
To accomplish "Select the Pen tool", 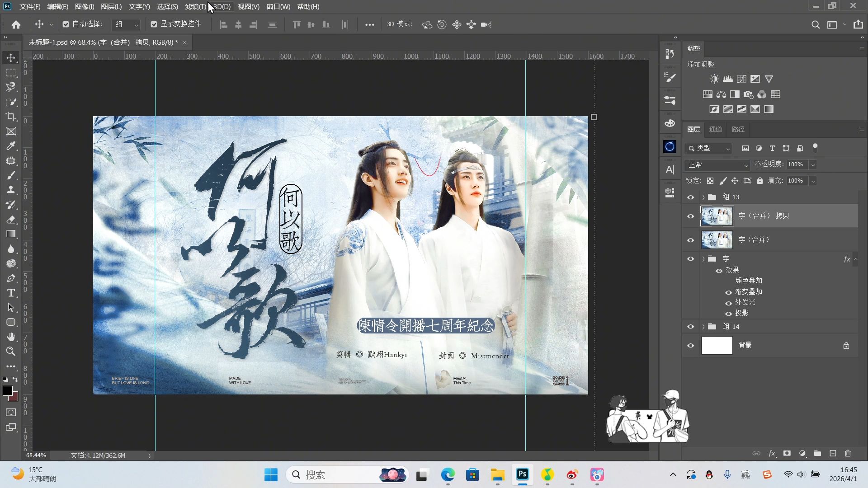I will coord(11,278).
